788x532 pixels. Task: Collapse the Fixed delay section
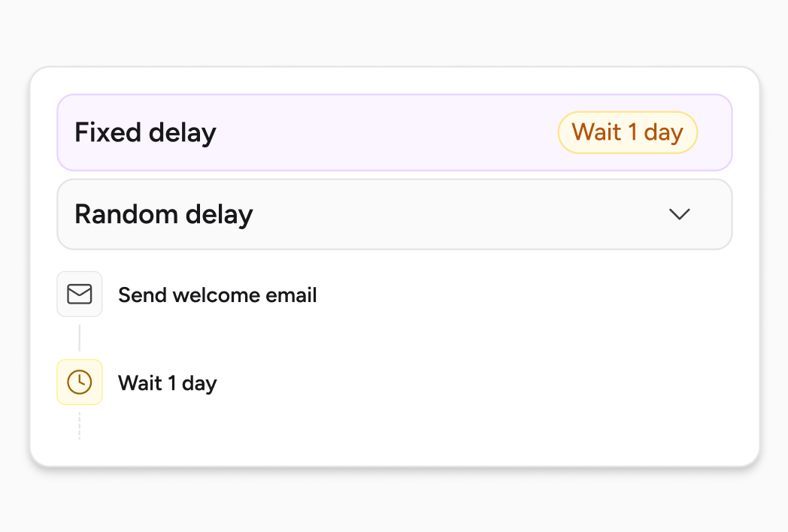click(395, 132)
